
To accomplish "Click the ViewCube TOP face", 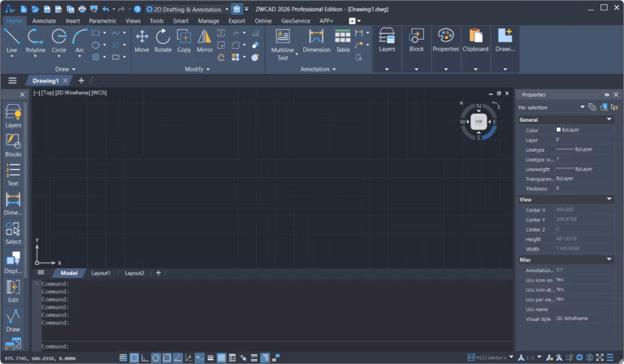I will coord(479,122).
